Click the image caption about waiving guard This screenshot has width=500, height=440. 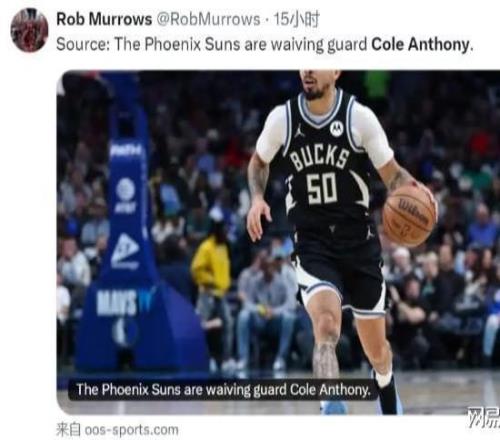[223, 389]
